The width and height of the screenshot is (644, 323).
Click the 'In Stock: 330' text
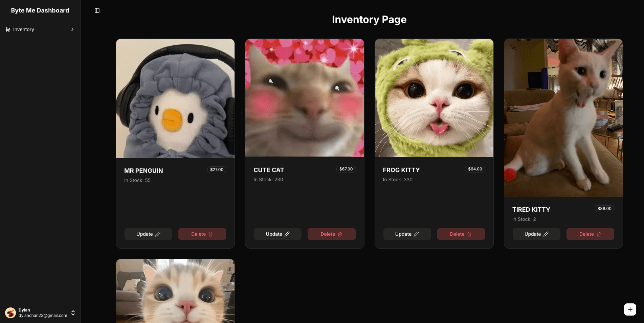click(398, 180)
